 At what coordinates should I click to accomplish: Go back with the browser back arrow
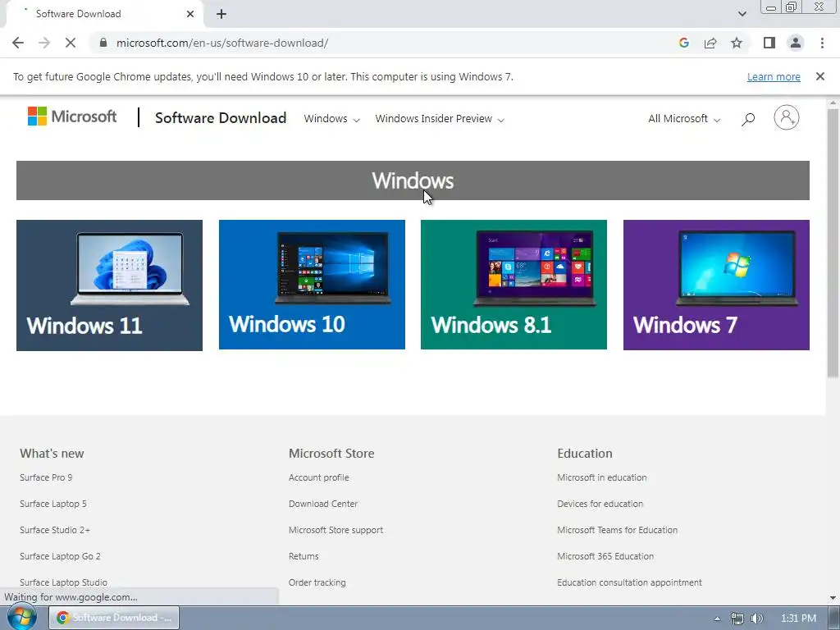pos(18,43)
